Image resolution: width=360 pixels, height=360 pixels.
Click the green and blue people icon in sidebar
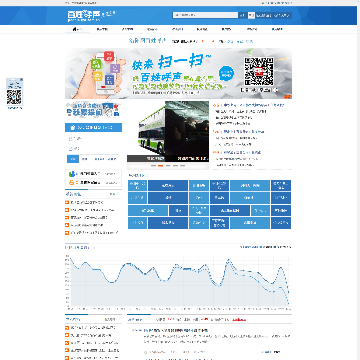72,174
